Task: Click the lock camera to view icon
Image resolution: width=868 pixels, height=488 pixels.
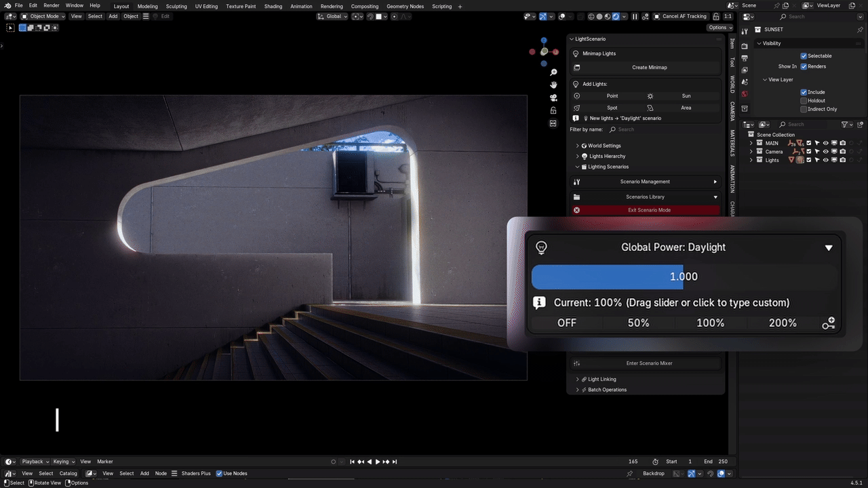Action: pos(553,110)
